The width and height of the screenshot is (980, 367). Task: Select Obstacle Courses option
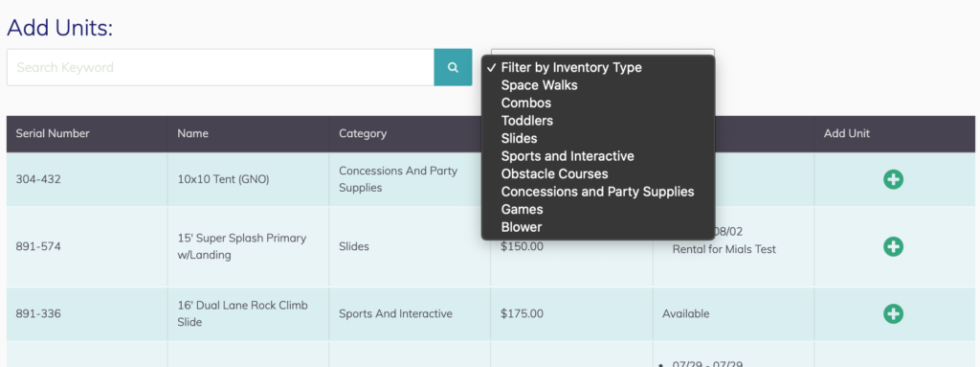click(598, 173)
